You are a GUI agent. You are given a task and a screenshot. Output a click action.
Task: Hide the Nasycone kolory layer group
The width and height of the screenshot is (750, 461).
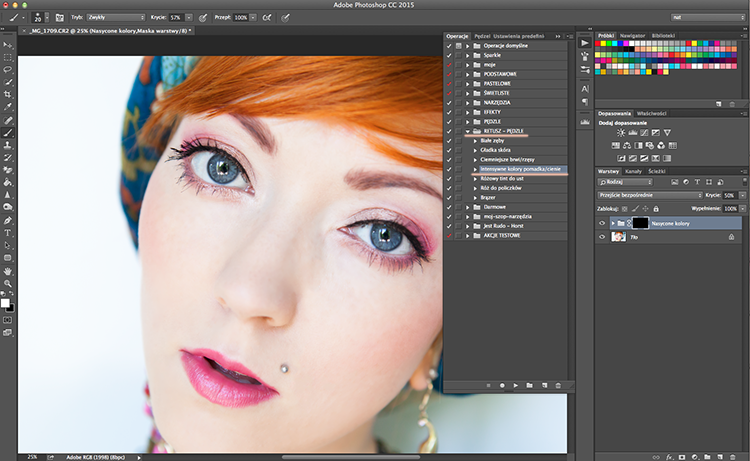coord(602,223)
